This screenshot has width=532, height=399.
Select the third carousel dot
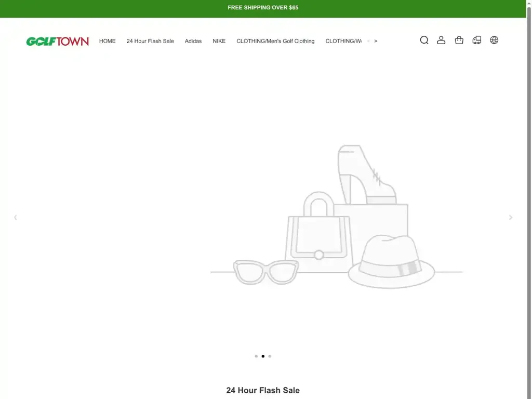point(270,356)
